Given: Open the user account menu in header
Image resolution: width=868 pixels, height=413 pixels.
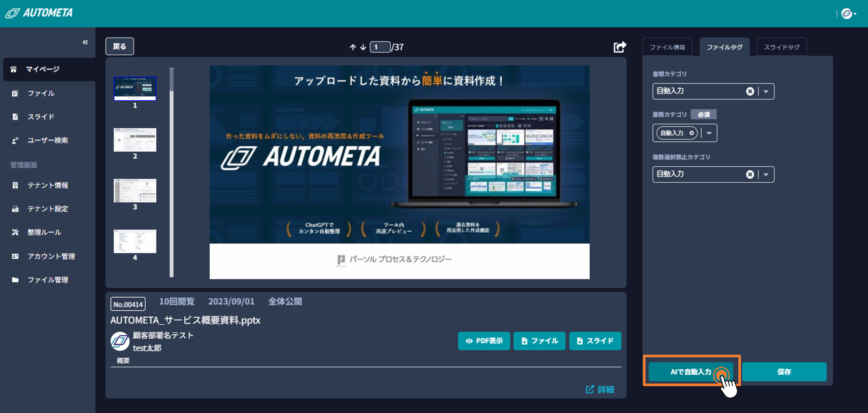Looking at the screenshot, I should 849,13.
